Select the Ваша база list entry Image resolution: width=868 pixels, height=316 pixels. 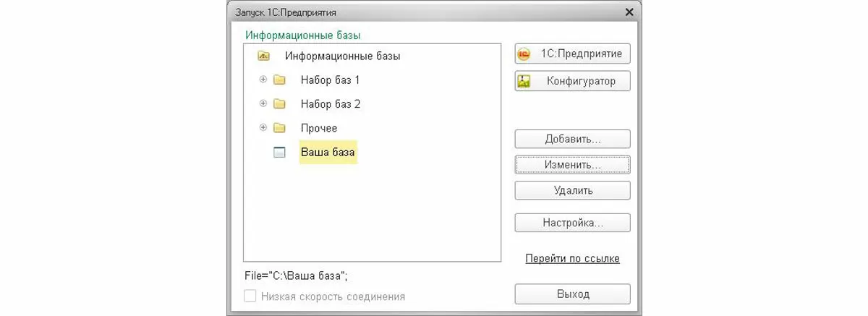pyautogui.click(x=328, y=153)
